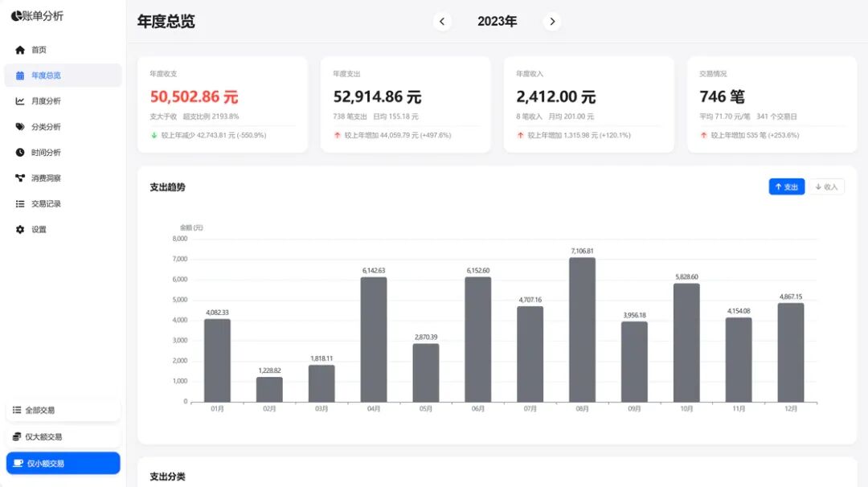Open 时间分析 via the clock icon

pyautogui.click(x=20, y=152)
